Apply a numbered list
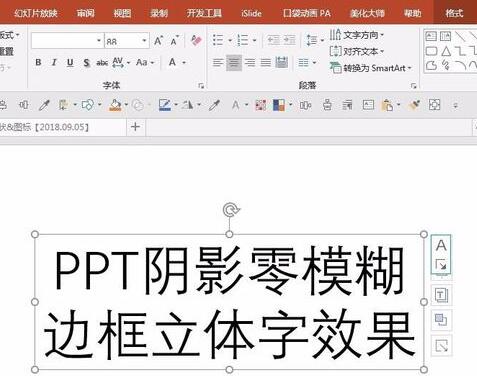The image size is (477, 376). click(243, 40)
